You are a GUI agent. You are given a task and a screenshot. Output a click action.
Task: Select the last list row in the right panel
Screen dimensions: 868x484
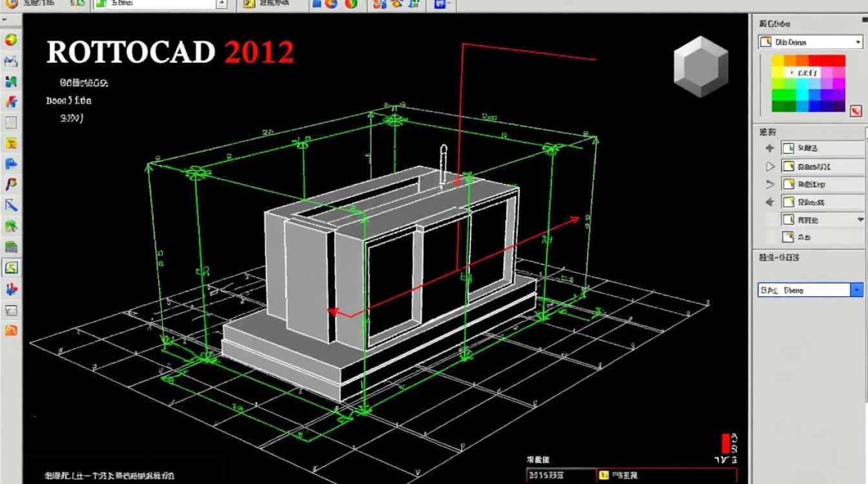pyautogui.click(x=820, y=237)
